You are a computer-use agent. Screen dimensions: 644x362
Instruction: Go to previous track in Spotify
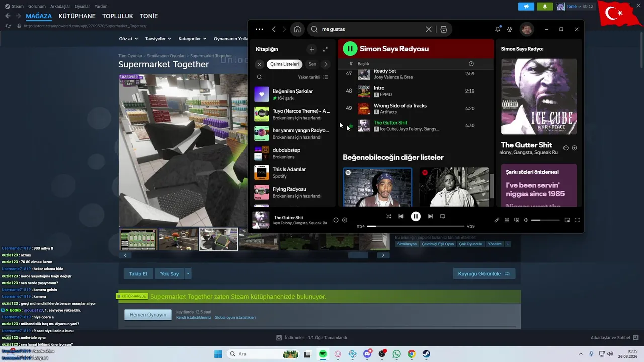tap(401, 216)
